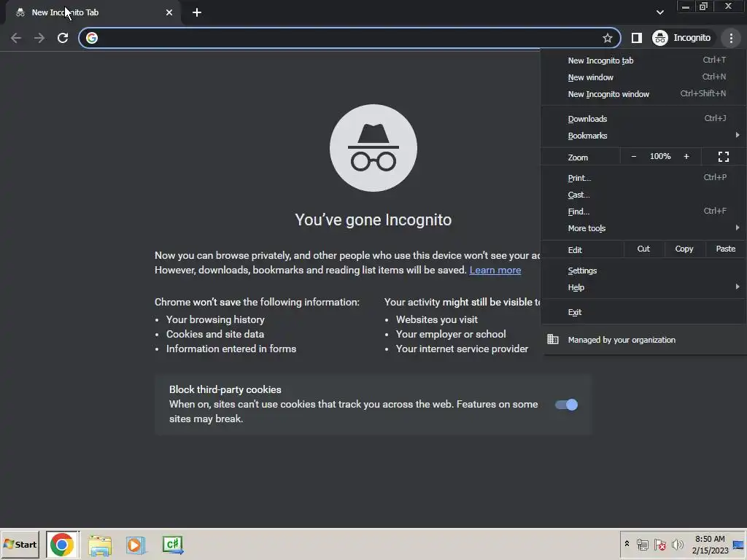Reload the page with the refresh icon
This screenshot has width=747, height=560.
(63, 38)
